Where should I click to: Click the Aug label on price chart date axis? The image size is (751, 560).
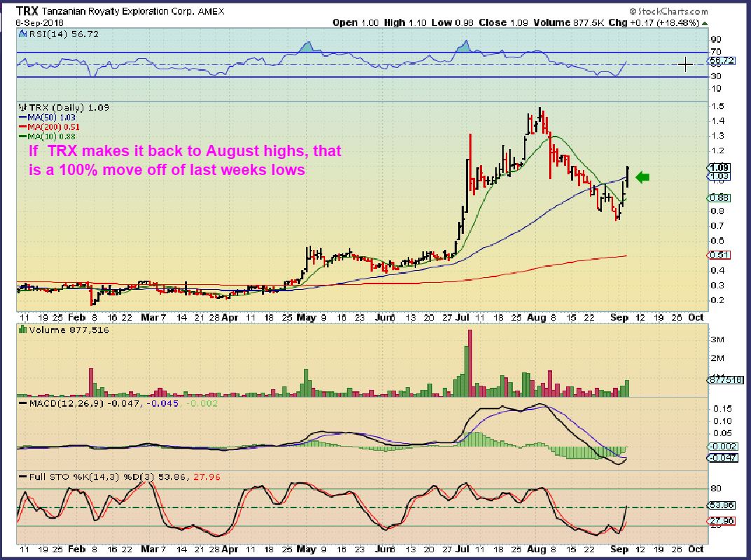click(x=536, y=317)
